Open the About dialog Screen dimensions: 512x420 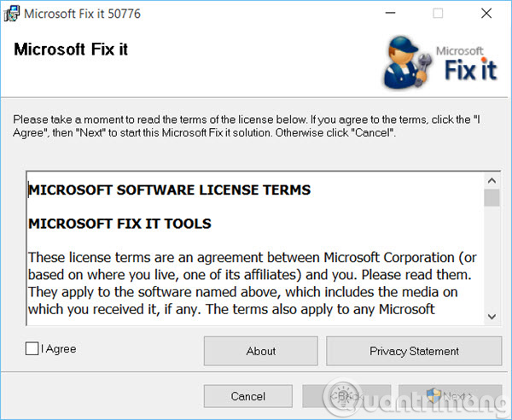tap(260, 351)
